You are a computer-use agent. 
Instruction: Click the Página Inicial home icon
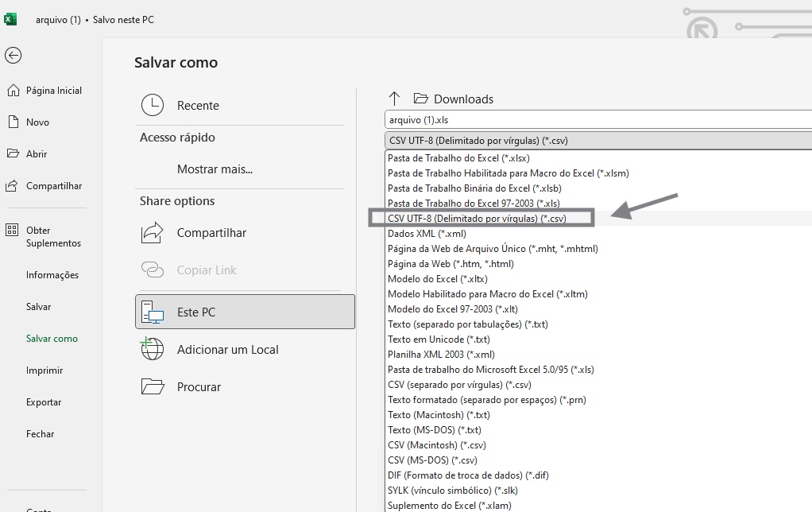pos(13,91)
